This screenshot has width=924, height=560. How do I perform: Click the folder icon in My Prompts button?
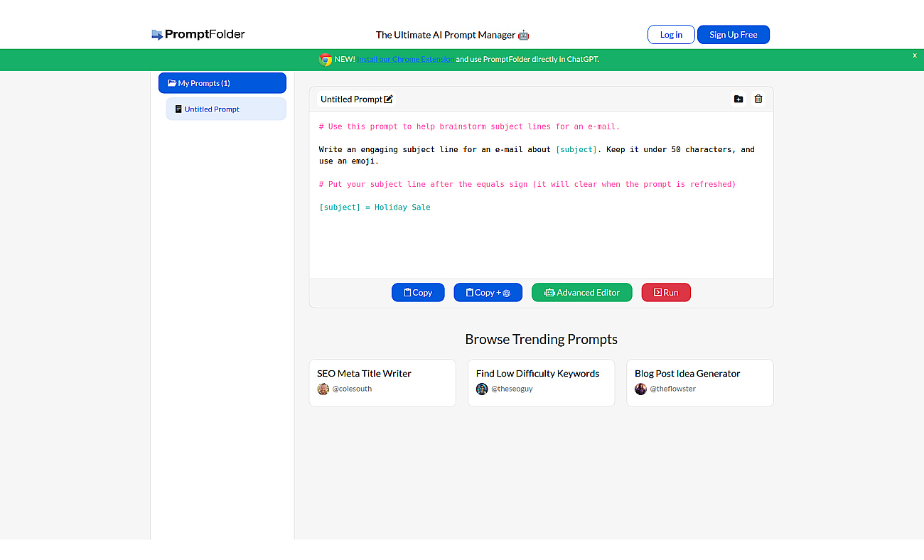coord(172,83)
